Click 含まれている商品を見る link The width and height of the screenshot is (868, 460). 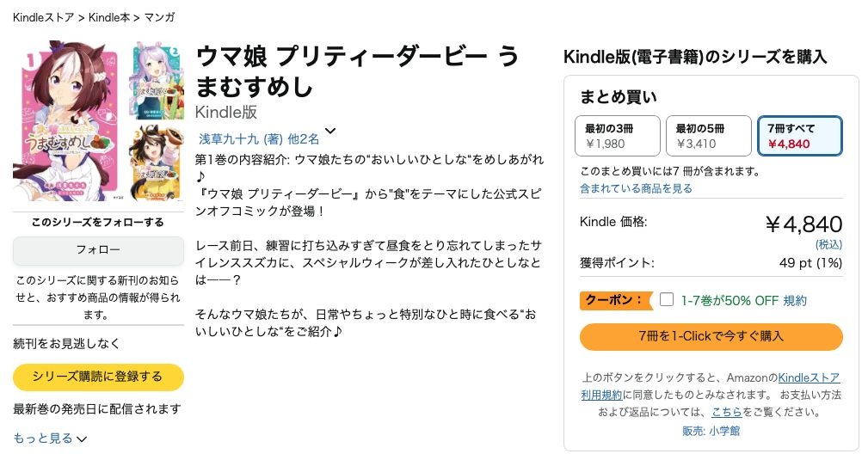coord(636,188)
